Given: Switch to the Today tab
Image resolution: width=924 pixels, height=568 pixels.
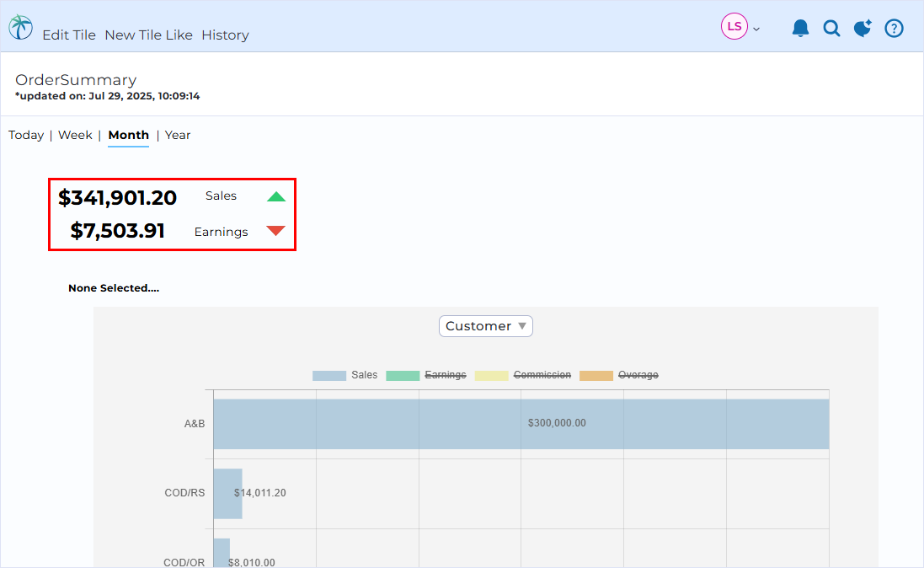Looking at the screenshot, I should (x=26, y=135).
